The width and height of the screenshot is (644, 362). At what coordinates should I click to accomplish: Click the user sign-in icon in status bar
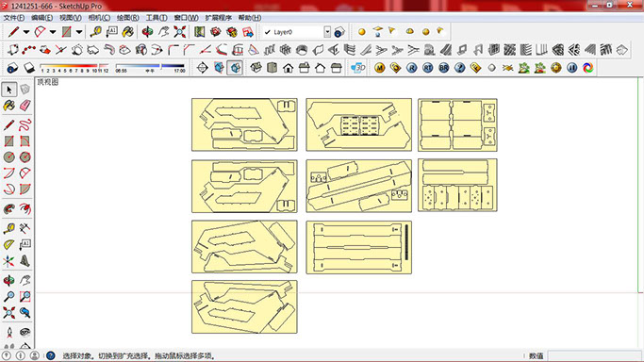point(35,355)
